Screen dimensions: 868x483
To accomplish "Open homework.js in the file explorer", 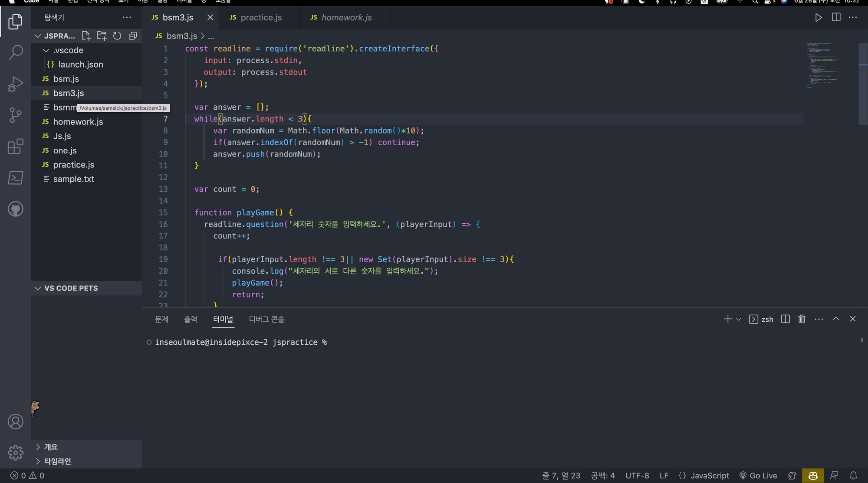I will [78, 122].
